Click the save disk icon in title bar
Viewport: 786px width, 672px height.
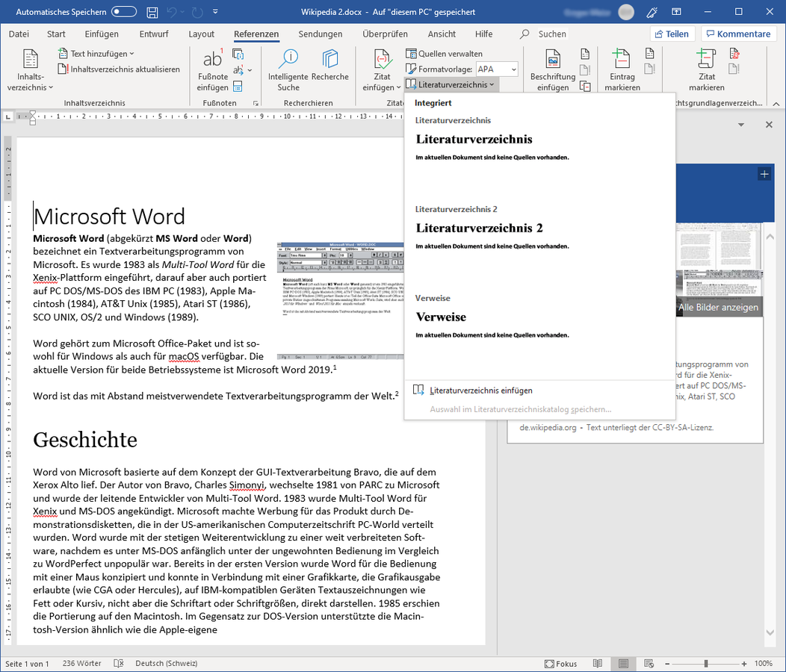tap(152, 13)
